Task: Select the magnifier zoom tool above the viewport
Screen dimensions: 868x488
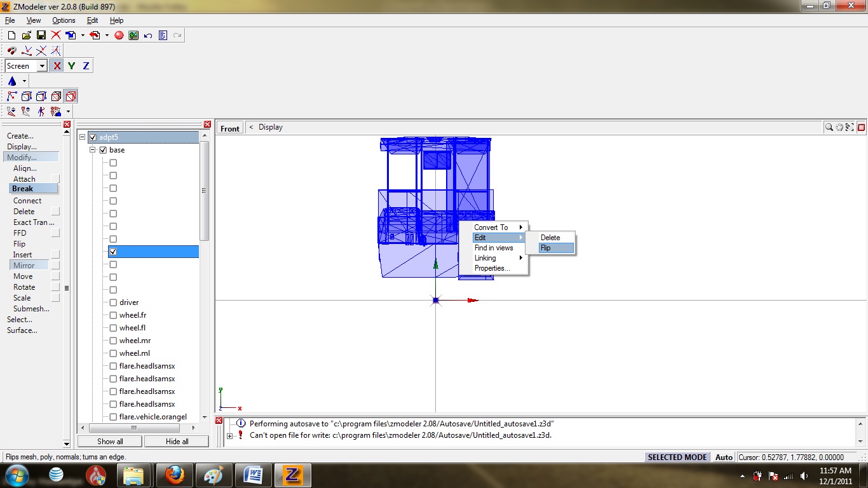Action: (x=829, y=126)
